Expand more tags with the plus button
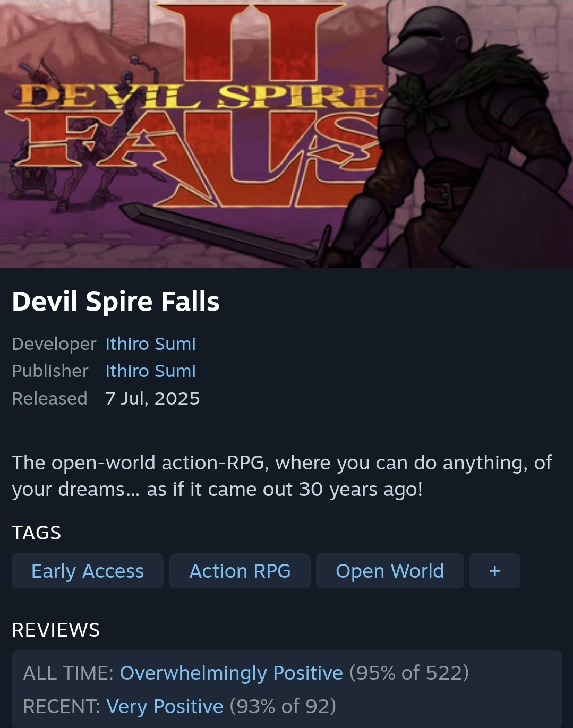 [x=495, y=571]
